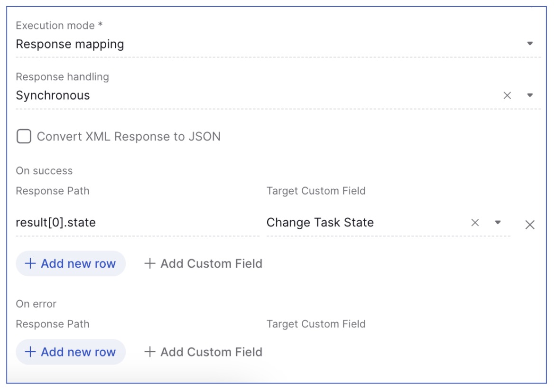The image size is (556, 392).
Task: Add Custom Field under On success
Action: point(203,263)
